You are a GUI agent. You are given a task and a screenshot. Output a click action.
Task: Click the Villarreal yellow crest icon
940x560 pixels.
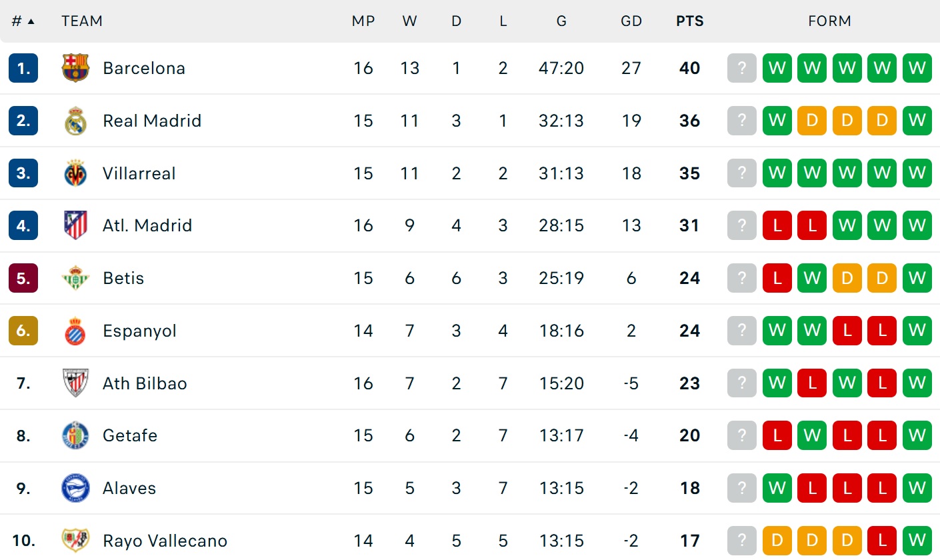(x=75, y=173)
